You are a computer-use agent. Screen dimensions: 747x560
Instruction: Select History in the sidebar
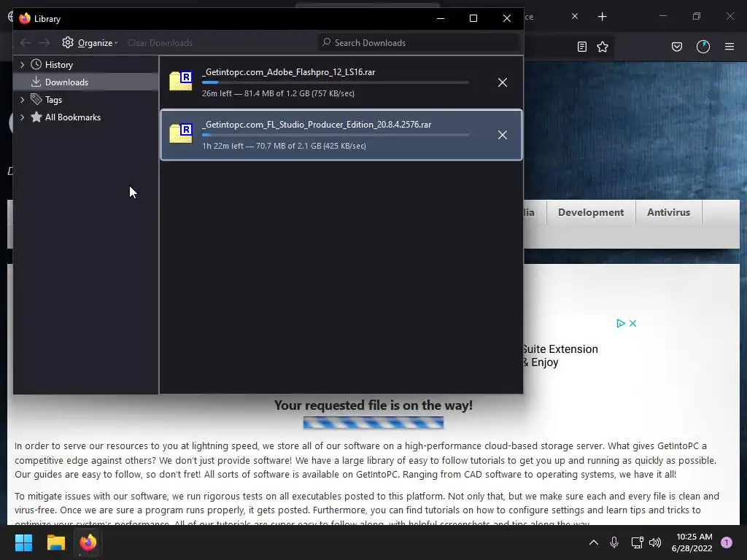click(x=58, y=65)
